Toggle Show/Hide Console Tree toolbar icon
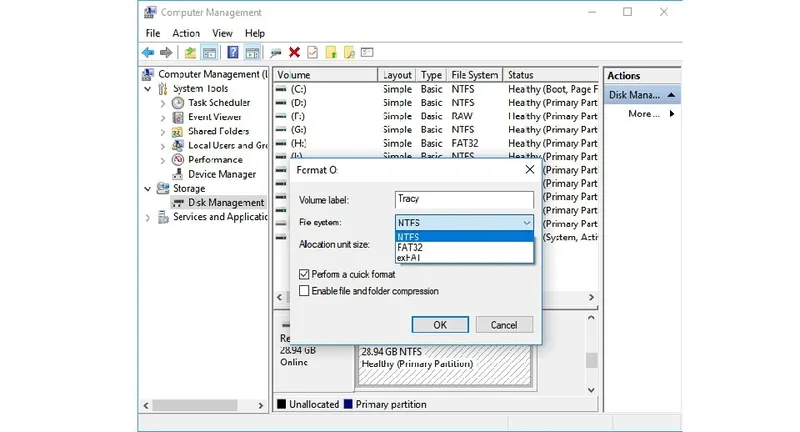 [209, 53]
